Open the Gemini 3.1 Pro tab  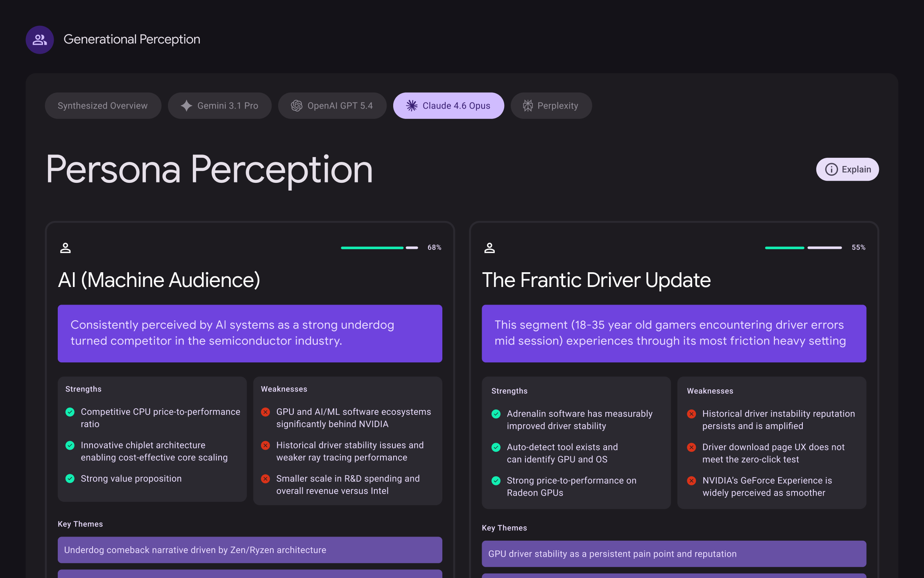coord(220,106)
